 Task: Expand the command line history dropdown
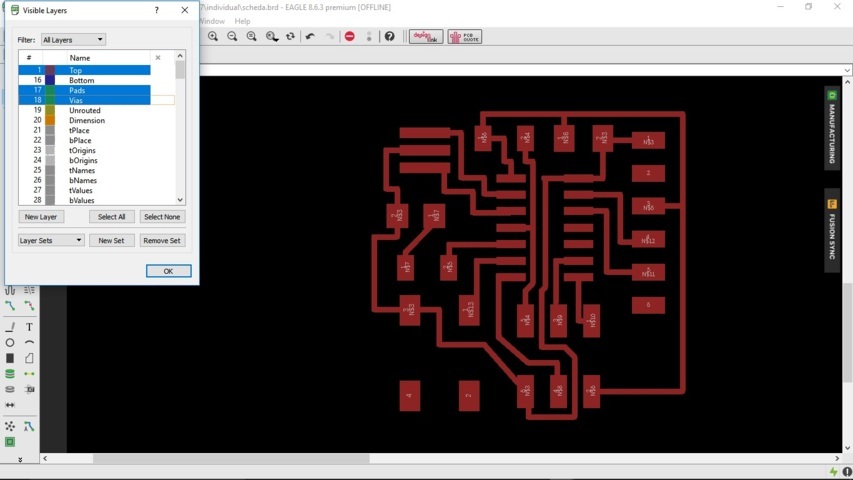(x=847, y=70)
